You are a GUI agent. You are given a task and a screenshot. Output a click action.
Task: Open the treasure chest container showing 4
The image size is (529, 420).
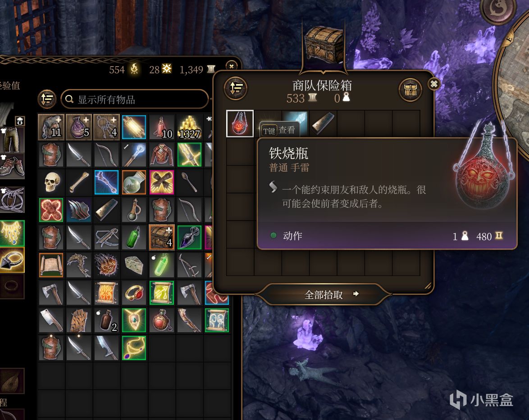click(162, 238)
